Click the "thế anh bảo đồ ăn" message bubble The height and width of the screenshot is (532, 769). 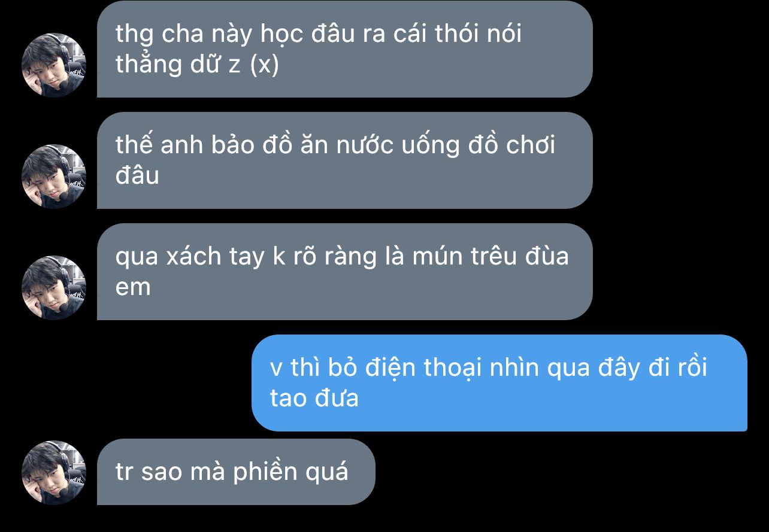(344, 160)
